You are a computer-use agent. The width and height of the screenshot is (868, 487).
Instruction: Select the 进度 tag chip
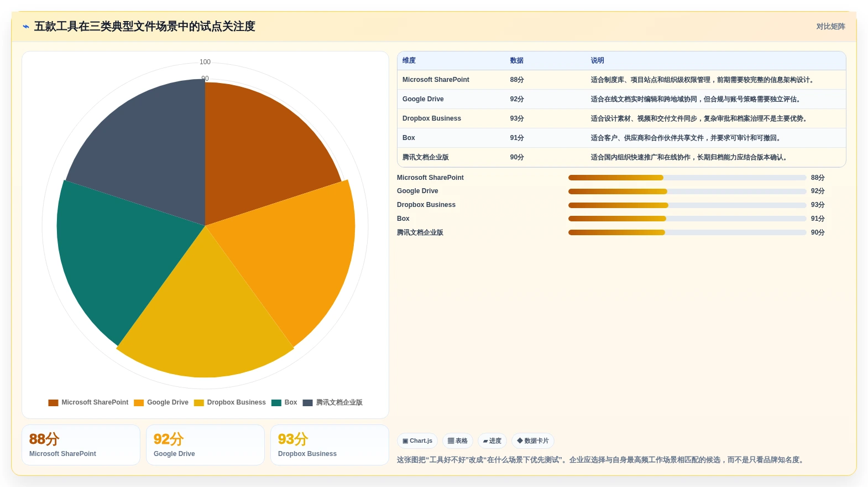pos(492,441)
